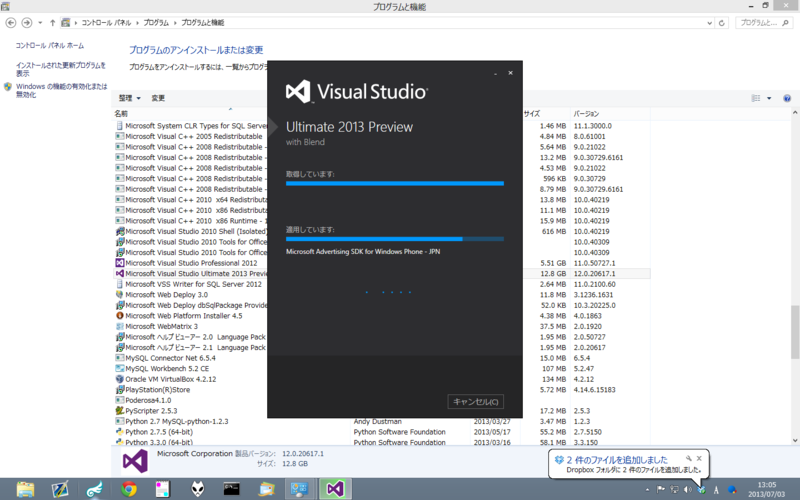The width and height of the screenshot is (800, 500).
Task: Switch to Visual Studio installer taskbar icon
Action: (x=335, y=489)
